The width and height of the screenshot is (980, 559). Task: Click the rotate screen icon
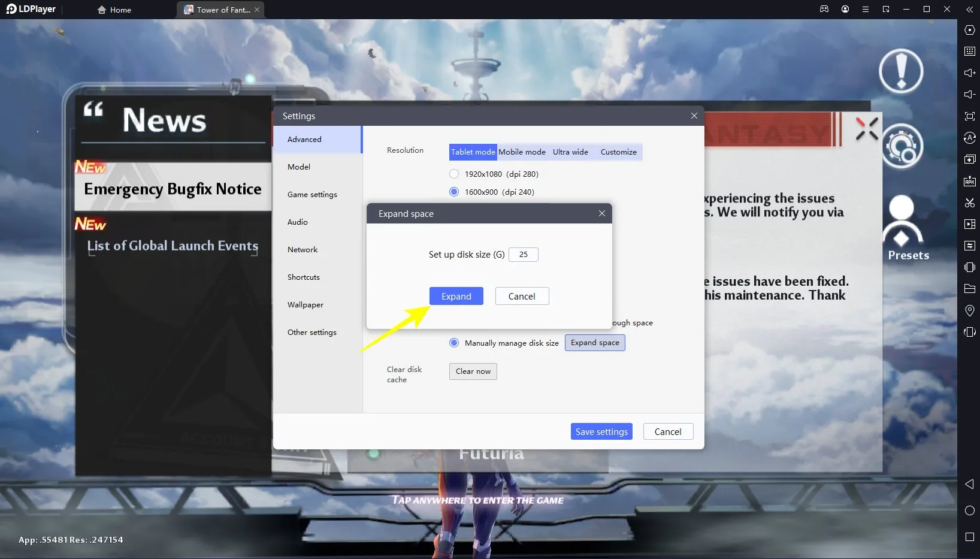click(969, 332)
